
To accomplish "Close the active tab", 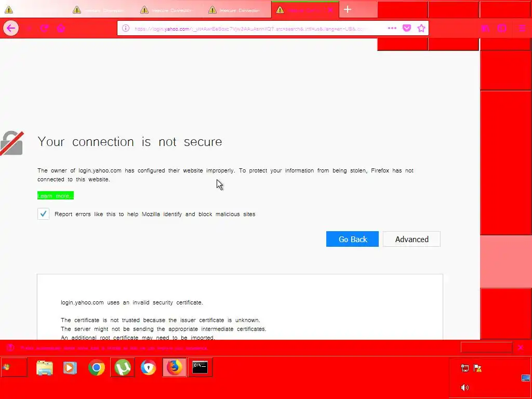I will [x=330, y=10].
